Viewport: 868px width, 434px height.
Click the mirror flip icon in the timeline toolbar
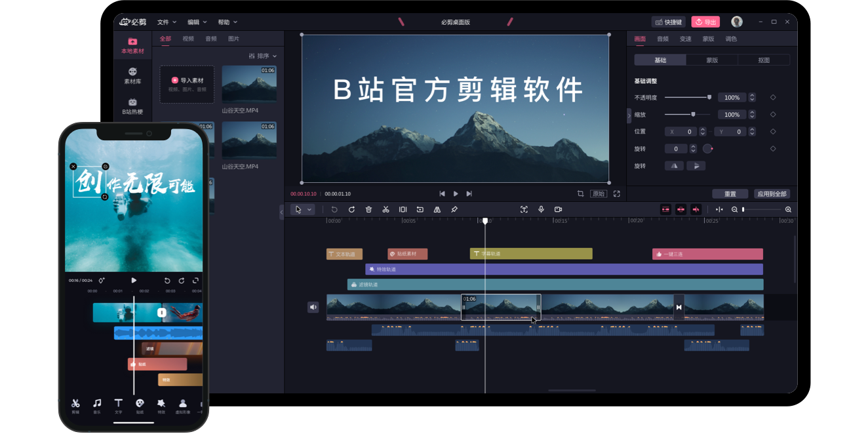437,210
